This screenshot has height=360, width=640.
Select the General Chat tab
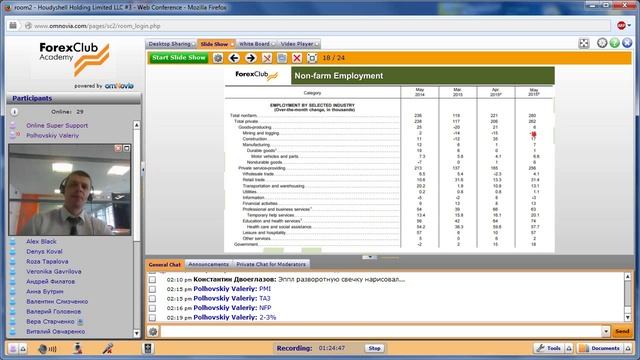tap(164, 264)
